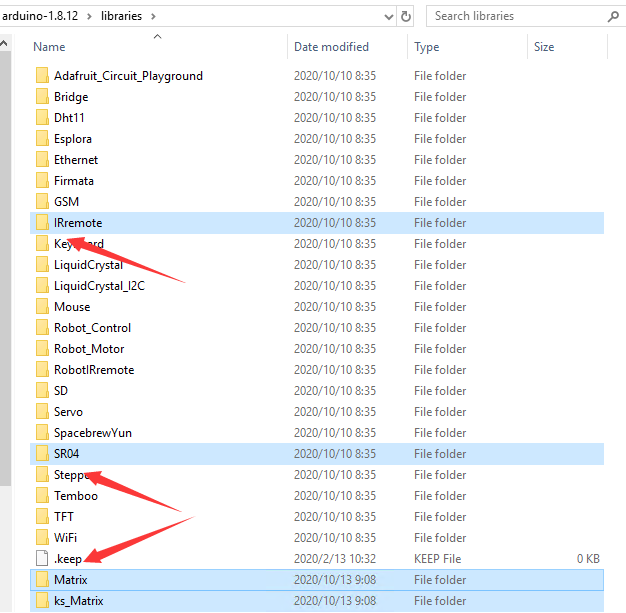
Task: Click the search magnifier icon
Action: click(x=613, y=16)
